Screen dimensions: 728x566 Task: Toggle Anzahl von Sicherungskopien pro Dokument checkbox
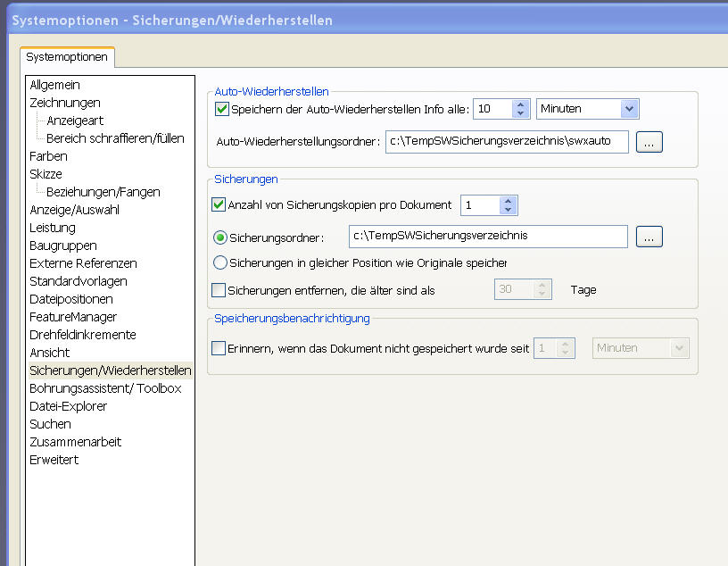tap(219, 205)
